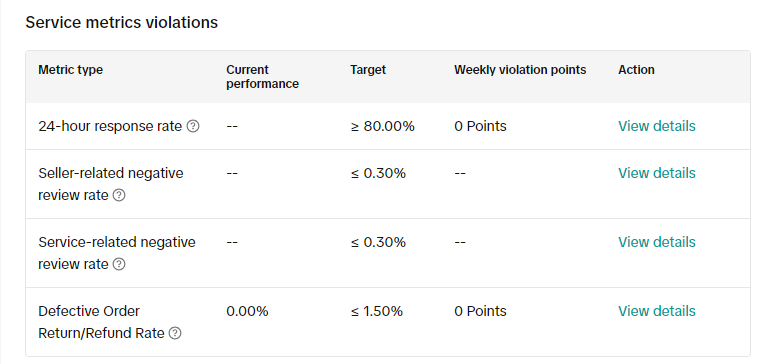Click Weekly violation points column header

(520, 70)
